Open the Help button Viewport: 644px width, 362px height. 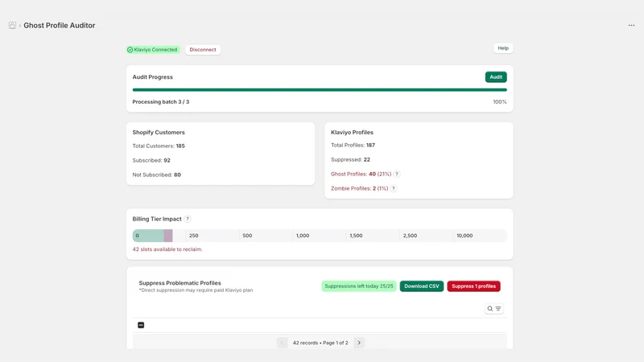tap(503, 48)
